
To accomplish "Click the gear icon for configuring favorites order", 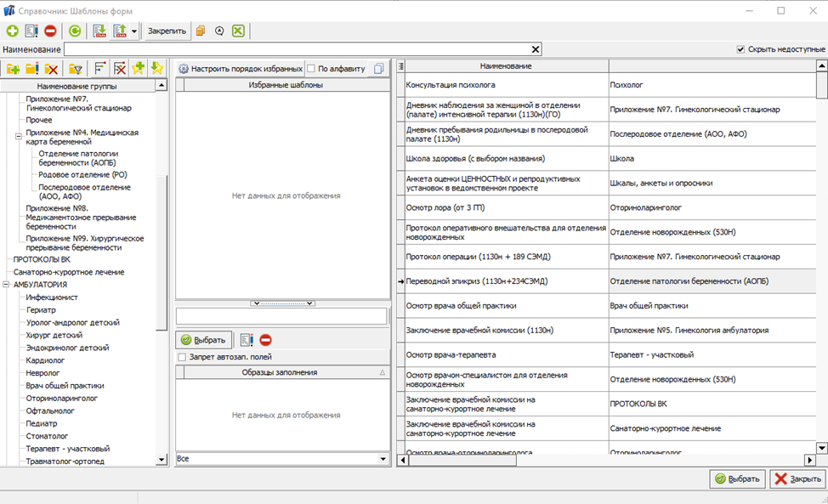I will click(x=183, y=69).
